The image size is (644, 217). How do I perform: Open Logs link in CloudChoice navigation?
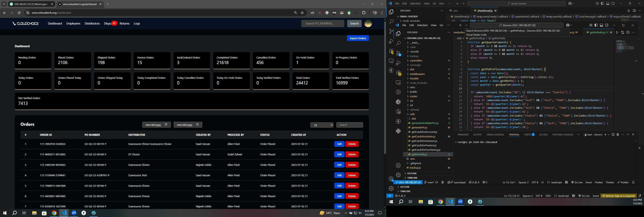coord(137,24)
